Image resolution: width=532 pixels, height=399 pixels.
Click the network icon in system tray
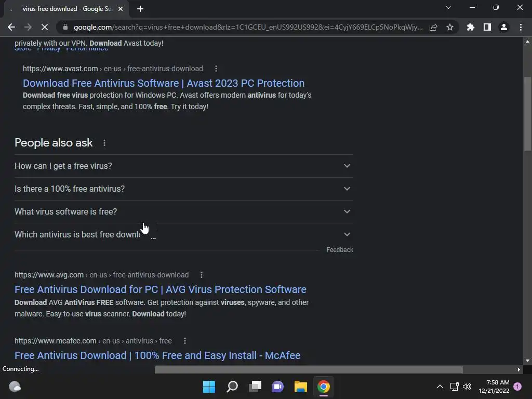[454, 387]
